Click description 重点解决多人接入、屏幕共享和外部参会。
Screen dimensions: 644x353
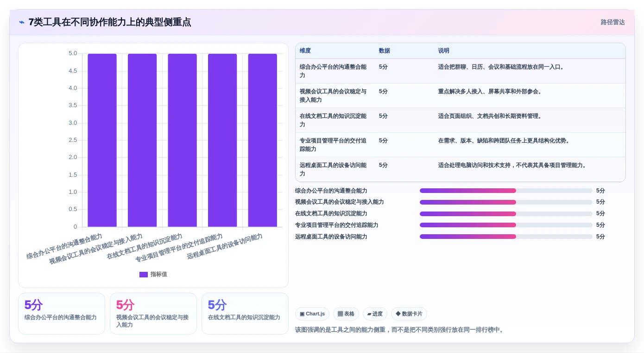(491, 91)
